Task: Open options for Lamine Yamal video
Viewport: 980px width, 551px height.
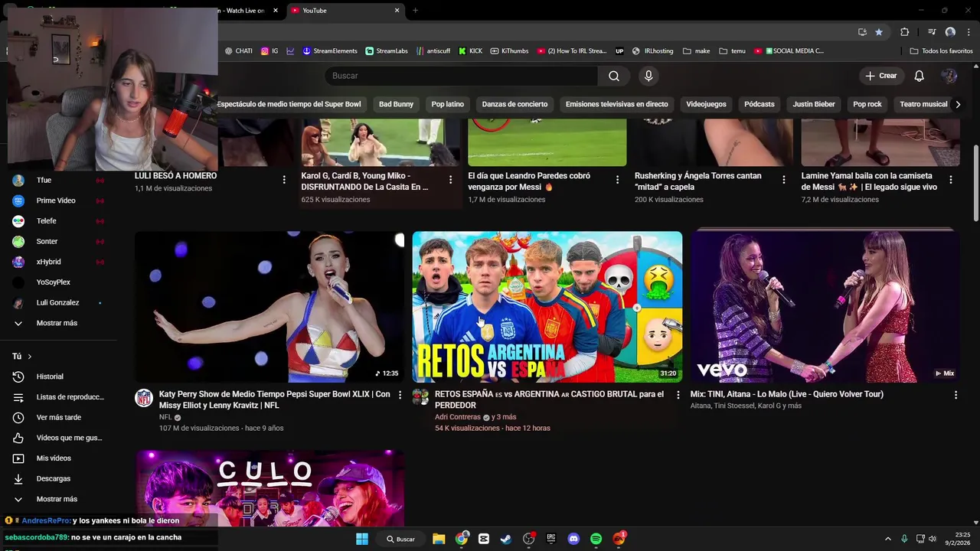Action: pos(951,180)
